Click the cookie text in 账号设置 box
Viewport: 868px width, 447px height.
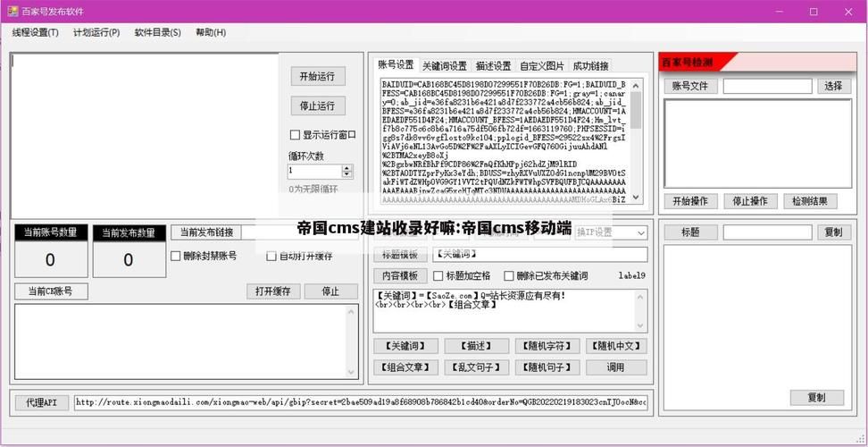point(505,141)
